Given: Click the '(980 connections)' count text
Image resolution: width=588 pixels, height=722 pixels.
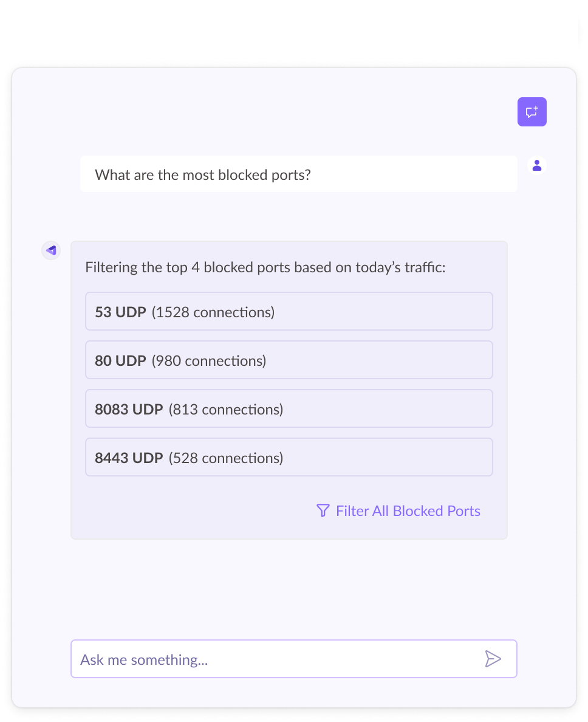Looking at the screenshot, I should 209,361.
